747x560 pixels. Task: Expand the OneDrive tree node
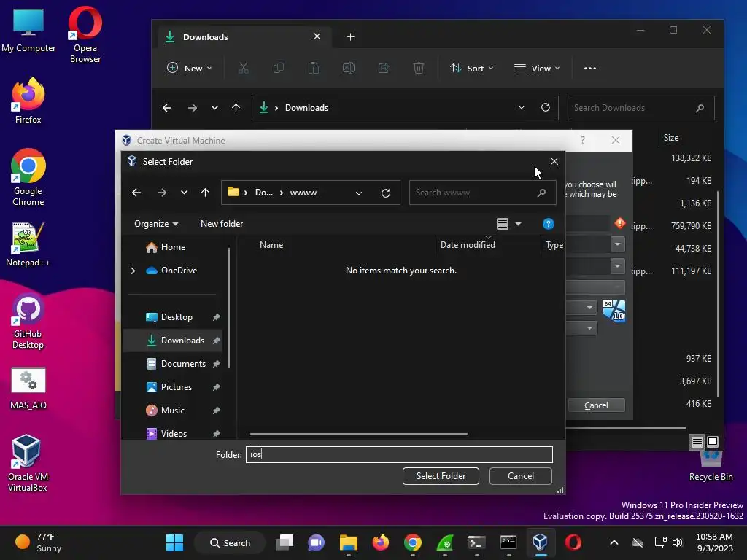point(133,271)
